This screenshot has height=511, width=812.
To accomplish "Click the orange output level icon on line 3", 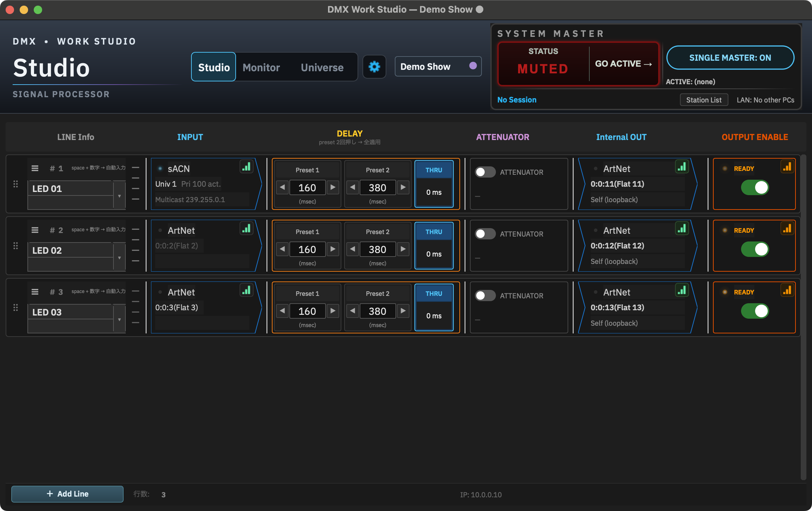I will pyautogui.click(x=787, y=290).
